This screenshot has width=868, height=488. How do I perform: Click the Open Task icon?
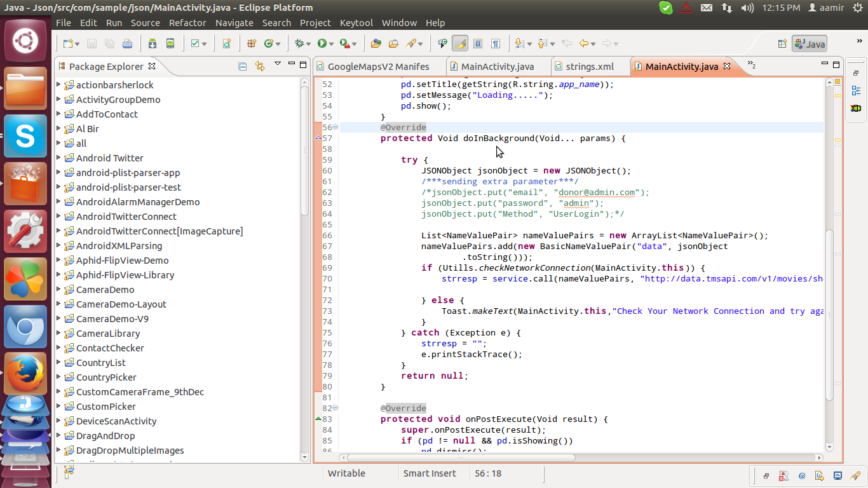pos(393,43)
